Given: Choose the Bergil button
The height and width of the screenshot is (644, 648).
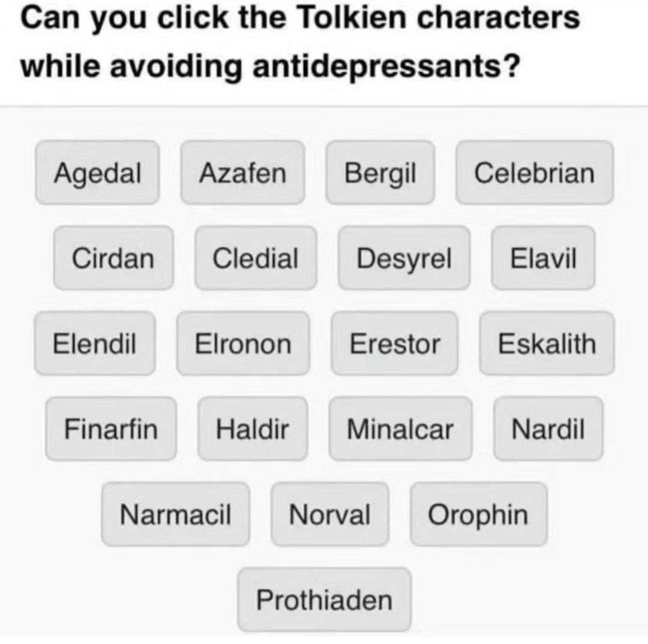Looking at the screenshot, I should pos(380,173).
